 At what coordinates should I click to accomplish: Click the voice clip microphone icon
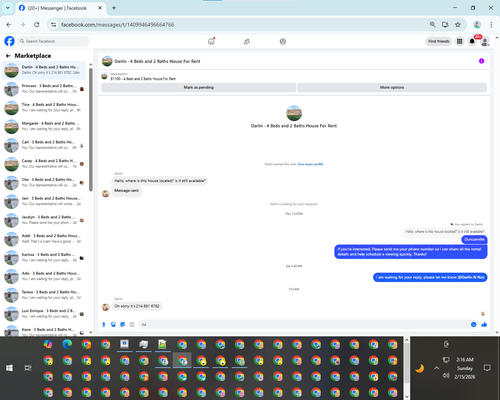click(104, 324)
